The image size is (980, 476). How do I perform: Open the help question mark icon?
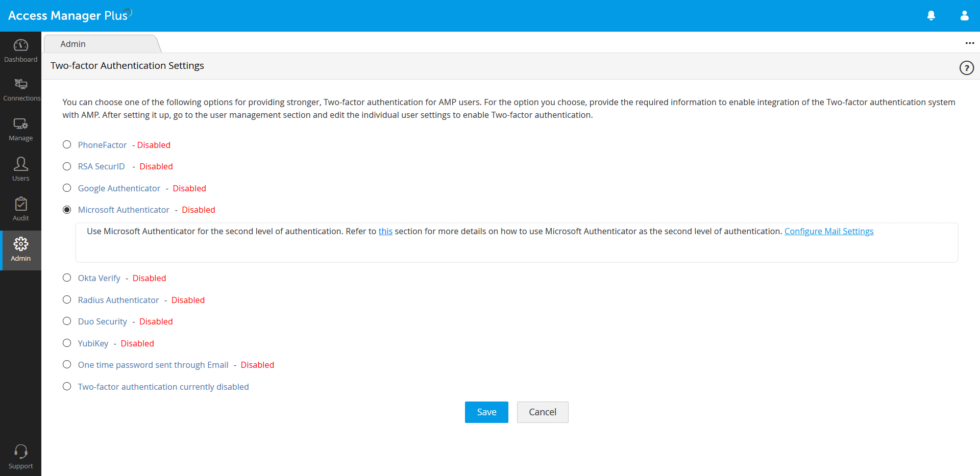click(966, 68)
